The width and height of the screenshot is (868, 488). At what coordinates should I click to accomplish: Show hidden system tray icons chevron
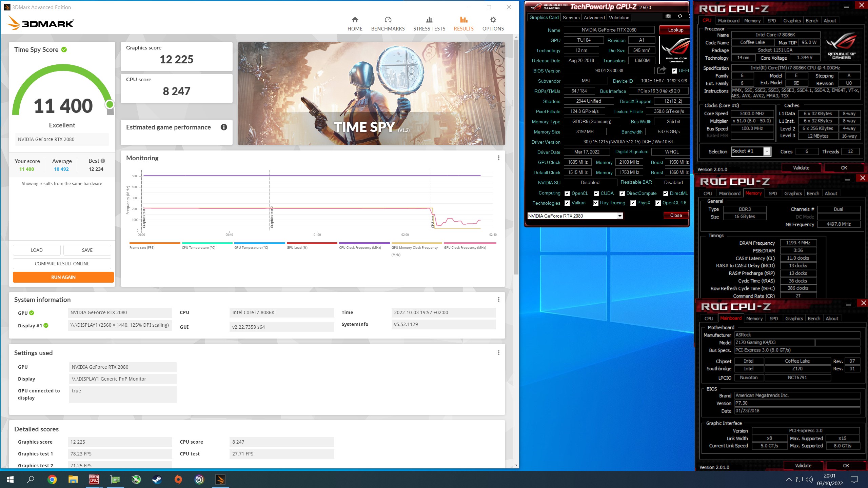[789, 480]
